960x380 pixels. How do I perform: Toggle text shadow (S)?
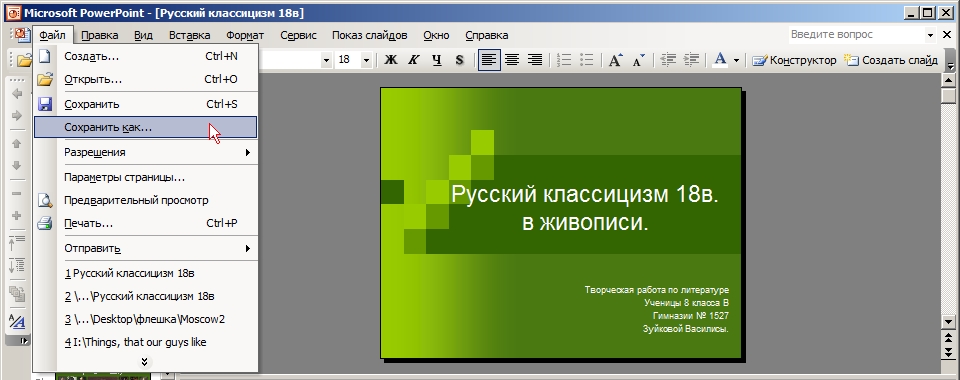pos(459,60)
